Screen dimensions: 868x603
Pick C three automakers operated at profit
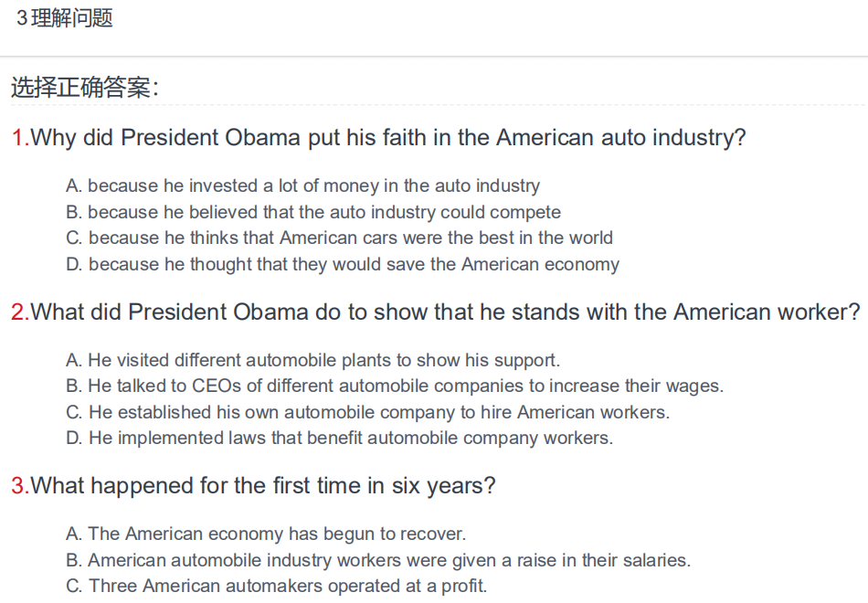276,586
